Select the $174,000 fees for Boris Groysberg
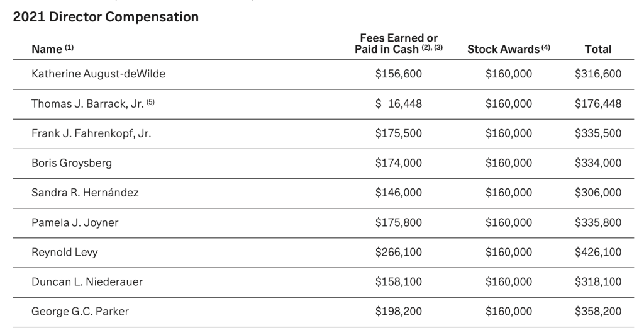Image resolution: width=644 pixels, height=335 pixels. (x=399, y=162)
